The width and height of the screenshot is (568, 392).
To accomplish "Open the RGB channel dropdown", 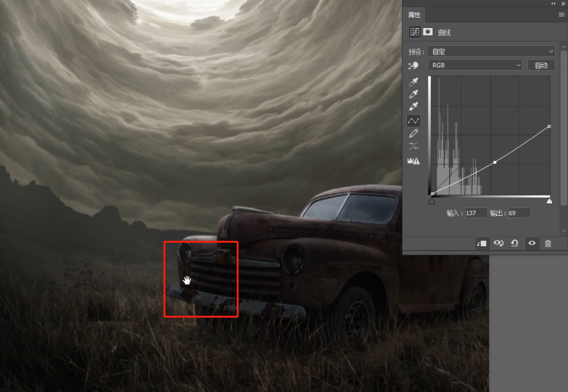I will (475, 65).
